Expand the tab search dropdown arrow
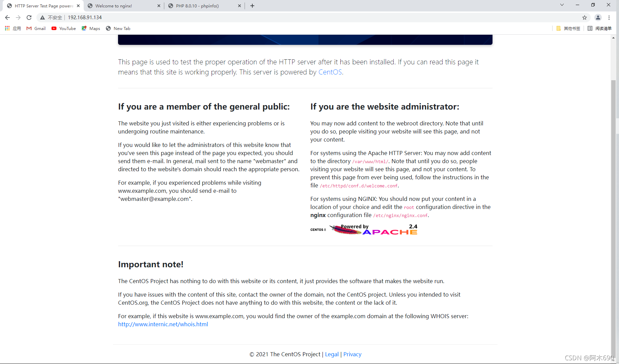Image resolution: width=619 pixels, height=364 pixels. click(x=562, y=5)
